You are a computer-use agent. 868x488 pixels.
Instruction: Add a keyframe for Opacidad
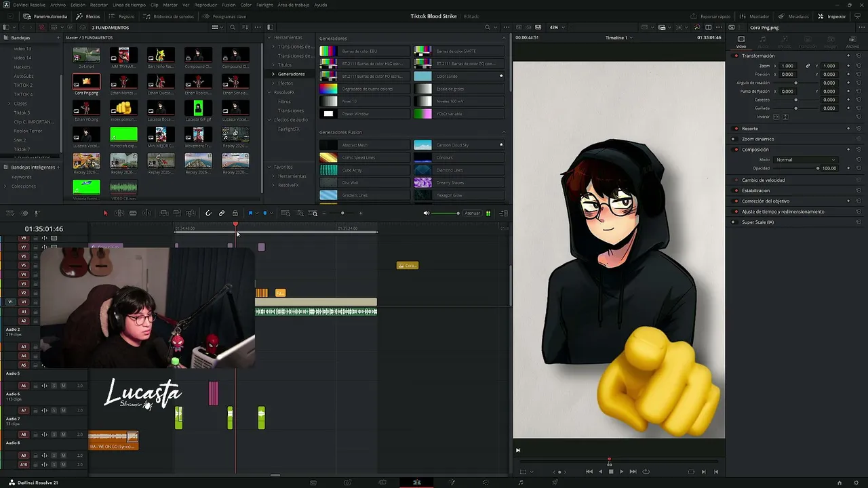pos(848,168)
